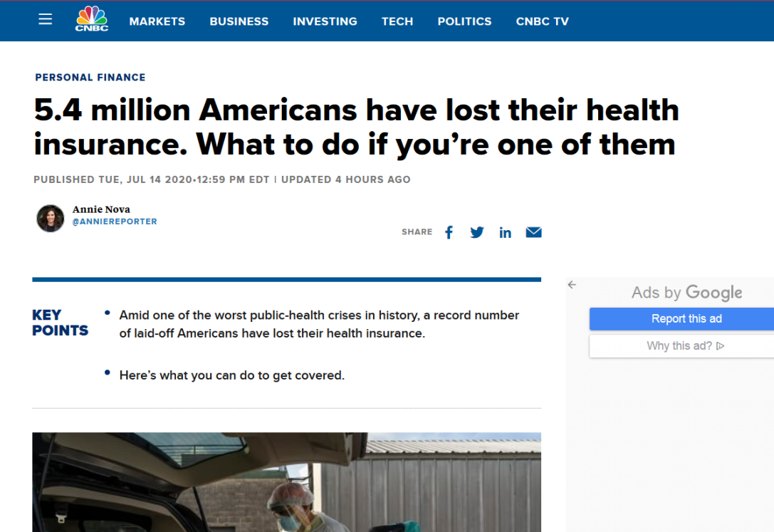Click the ad back arrow icon
The width and height of the screenshot is (774, 532).
coord(572,285)
